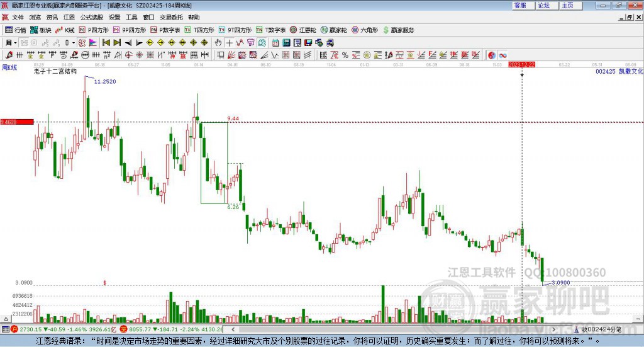This screenshot has width=644, height=347.
Task: Click the blue infinity loop icon
Action: tap(502, 55)
